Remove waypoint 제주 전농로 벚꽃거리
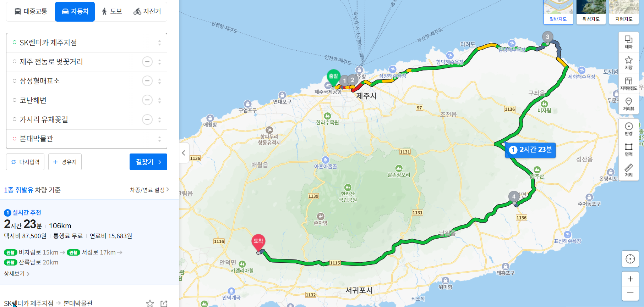 coord(147,62)
